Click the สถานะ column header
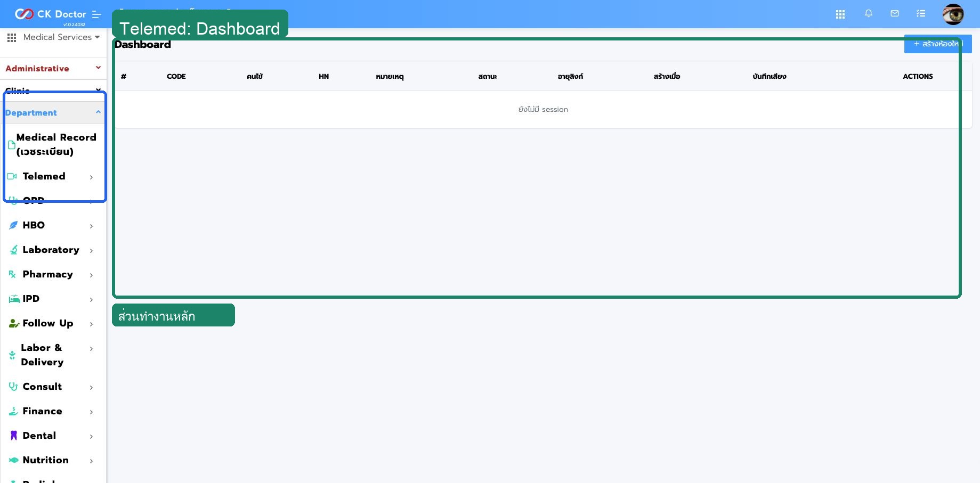Viewport: 980px width, 483px height. pos(488,77)
